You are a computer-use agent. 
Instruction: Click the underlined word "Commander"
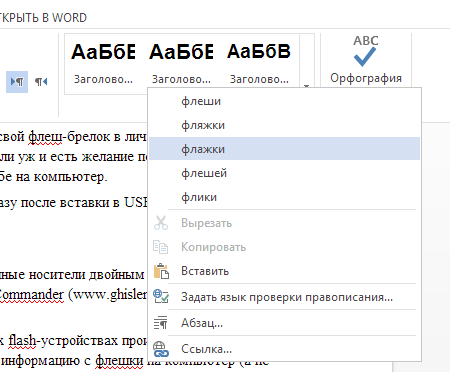(x=31, y=295)
